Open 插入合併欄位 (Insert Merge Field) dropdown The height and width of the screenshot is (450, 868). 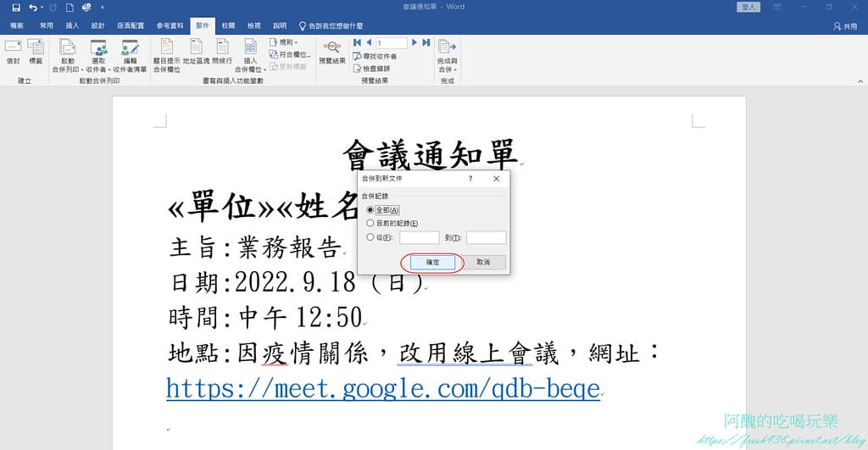click(250, 56)
